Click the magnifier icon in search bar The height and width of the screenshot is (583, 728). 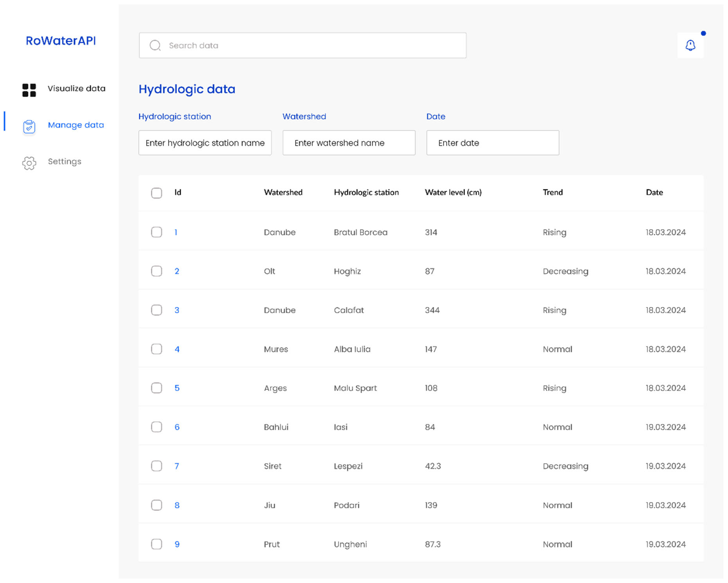point(155,45)
